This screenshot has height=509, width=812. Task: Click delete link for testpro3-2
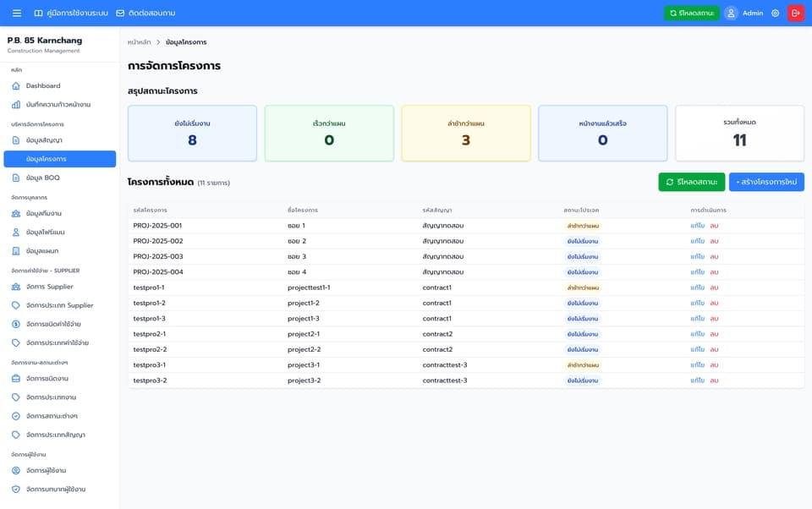(714, 380)
